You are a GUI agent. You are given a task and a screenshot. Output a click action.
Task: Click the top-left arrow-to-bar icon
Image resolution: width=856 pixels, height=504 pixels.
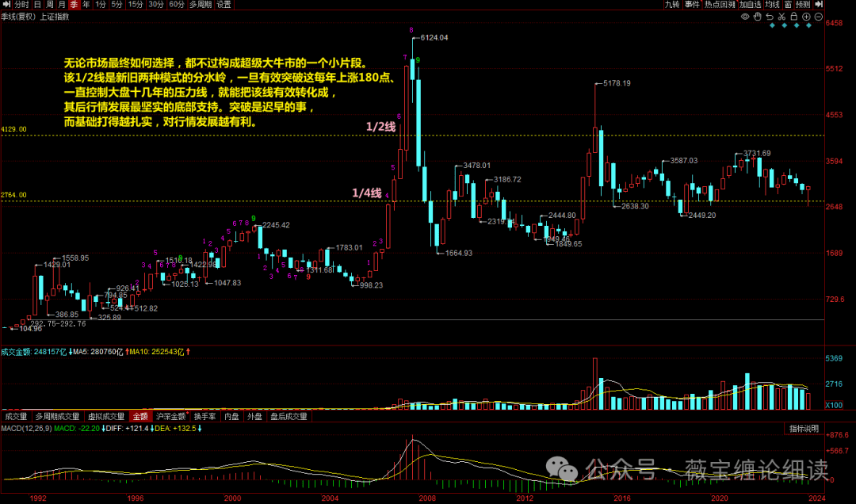pos(6,5)
